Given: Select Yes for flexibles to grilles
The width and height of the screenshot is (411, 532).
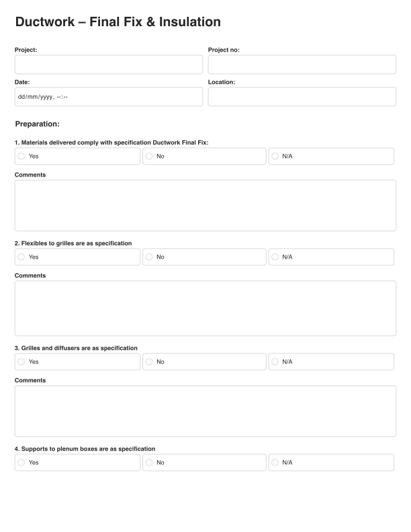Looking at the screenshot, I should tap(21, 257).
